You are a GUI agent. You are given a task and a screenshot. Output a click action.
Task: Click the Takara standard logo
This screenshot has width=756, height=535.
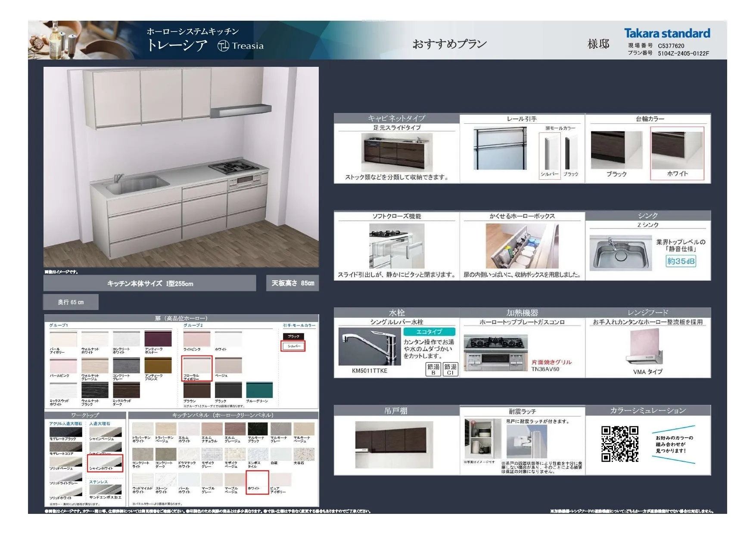point(667,33)
